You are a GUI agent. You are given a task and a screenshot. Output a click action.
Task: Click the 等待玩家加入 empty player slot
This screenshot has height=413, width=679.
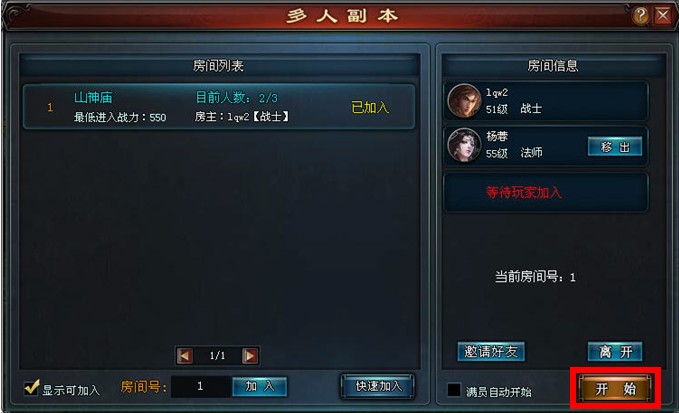[546, 192]
